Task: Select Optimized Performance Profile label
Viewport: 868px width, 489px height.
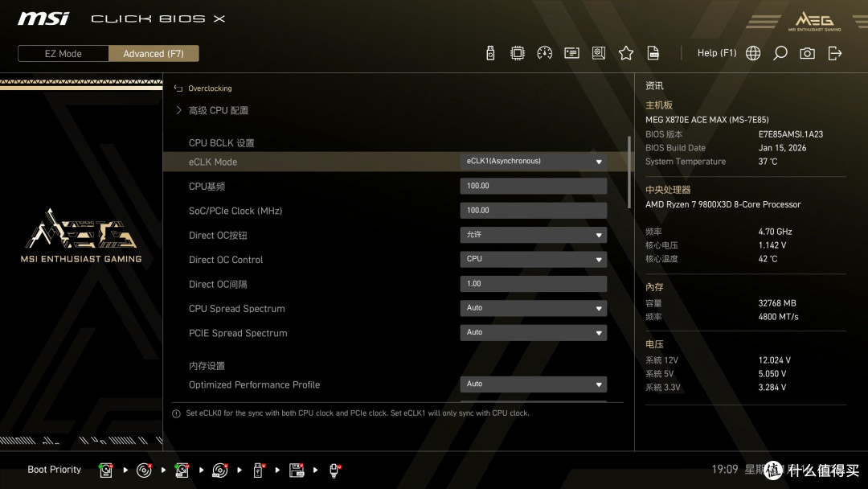Action: click(254, 384)
